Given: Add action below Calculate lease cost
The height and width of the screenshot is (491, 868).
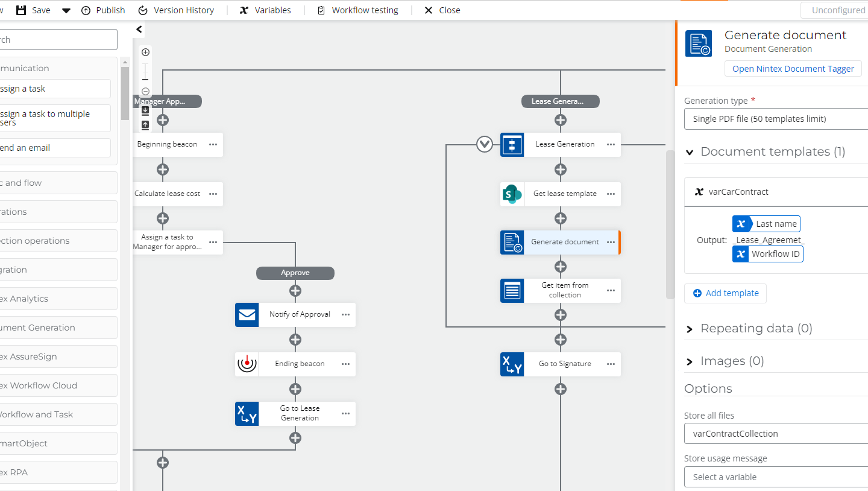Looking at the screenshot, I should point(163,218).
